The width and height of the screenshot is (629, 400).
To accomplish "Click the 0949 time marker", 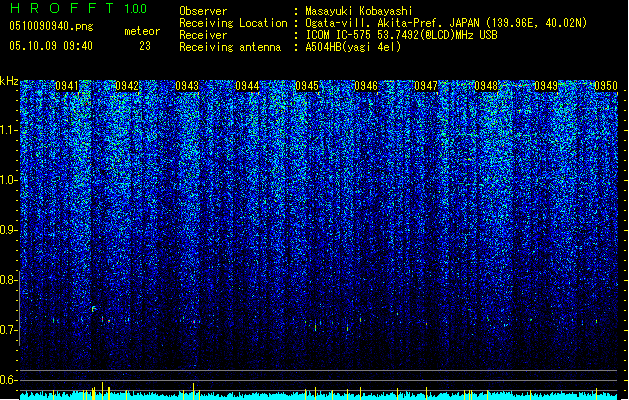I will coord(546,86).
